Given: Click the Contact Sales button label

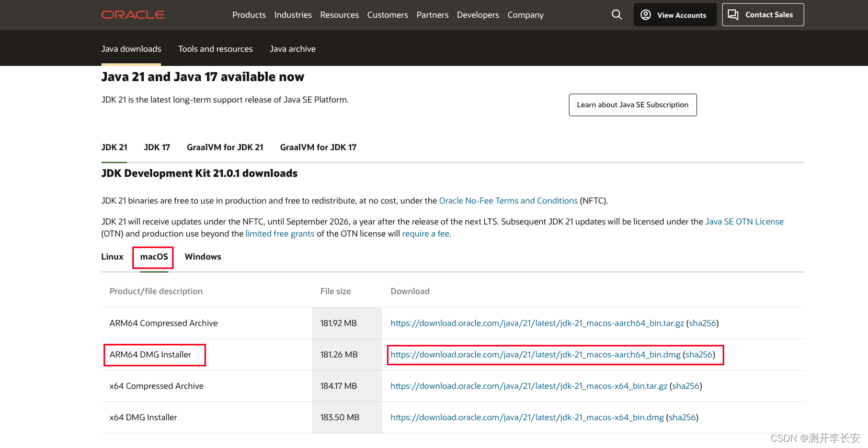Looking at the screenshot, I should click(x=769, y=15).
